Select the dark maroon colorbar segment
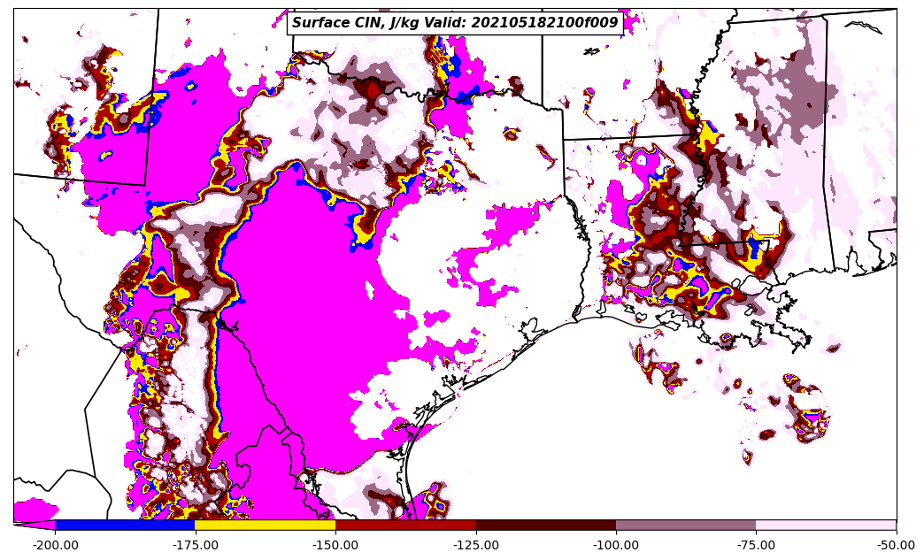 pos(545,525)
